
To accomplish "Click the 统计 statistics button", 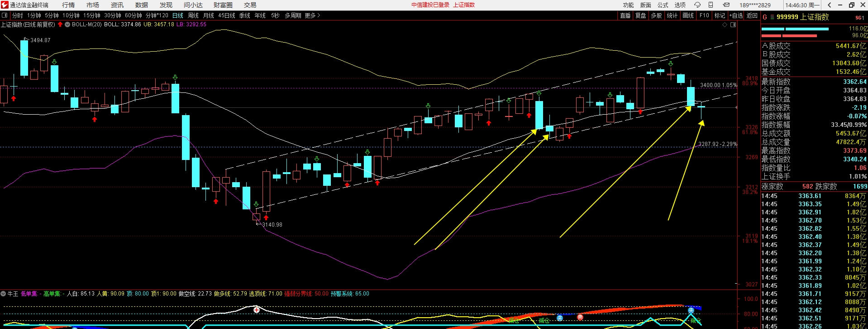I will click(x=672, y=15).
